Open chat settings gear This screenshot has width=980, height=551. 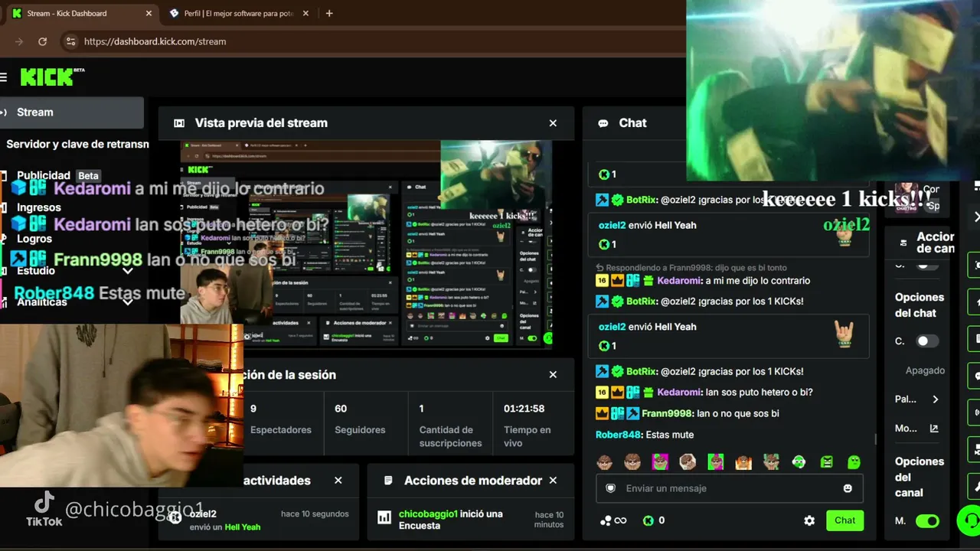[809, 520]
